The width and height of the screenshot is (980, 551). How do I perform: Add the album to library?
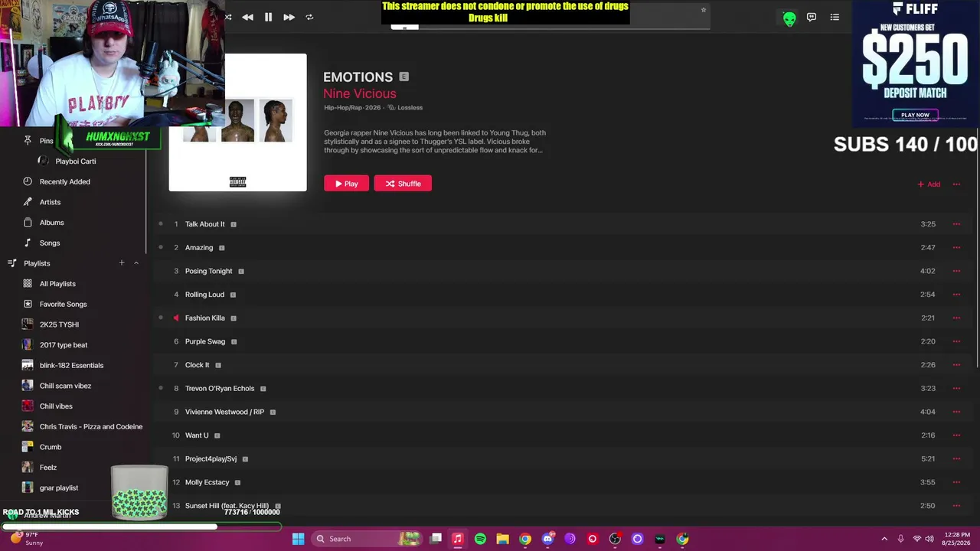(x=929, y=184)
